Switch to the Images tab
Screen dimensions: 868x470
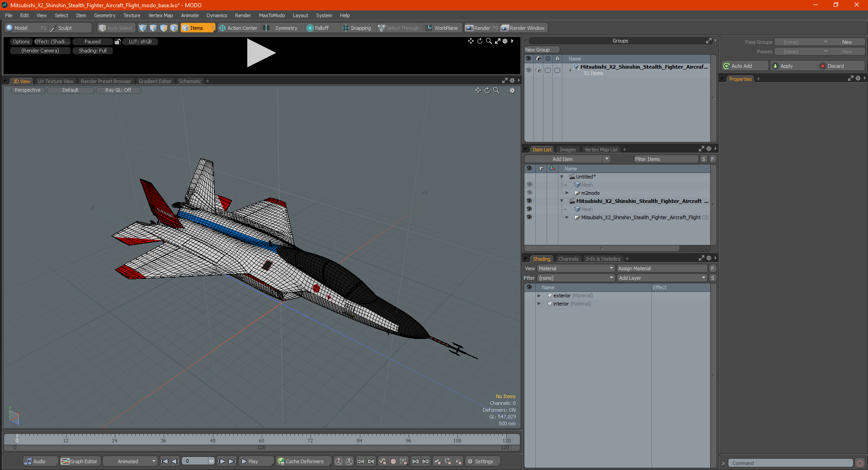point(567,150)
